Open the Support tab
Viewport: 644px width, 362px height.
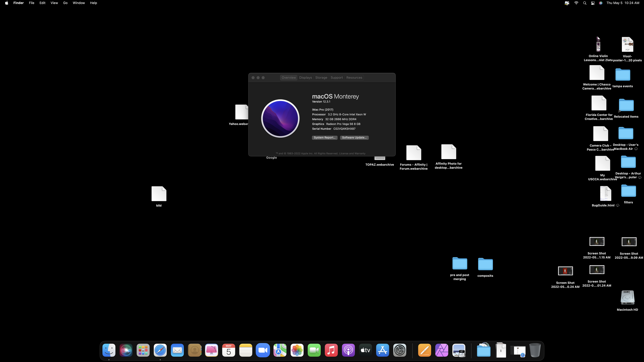336,78
